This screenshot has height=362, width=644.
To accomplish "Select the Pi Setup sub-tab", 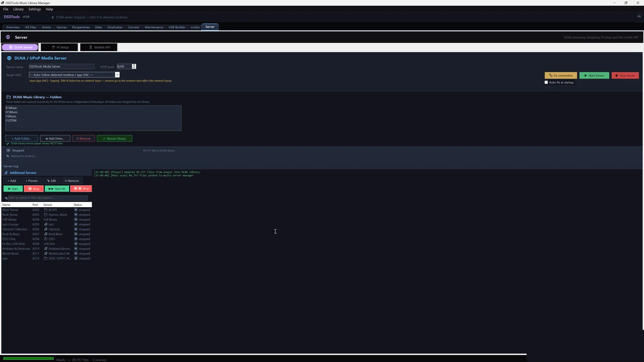I will 60,47.
